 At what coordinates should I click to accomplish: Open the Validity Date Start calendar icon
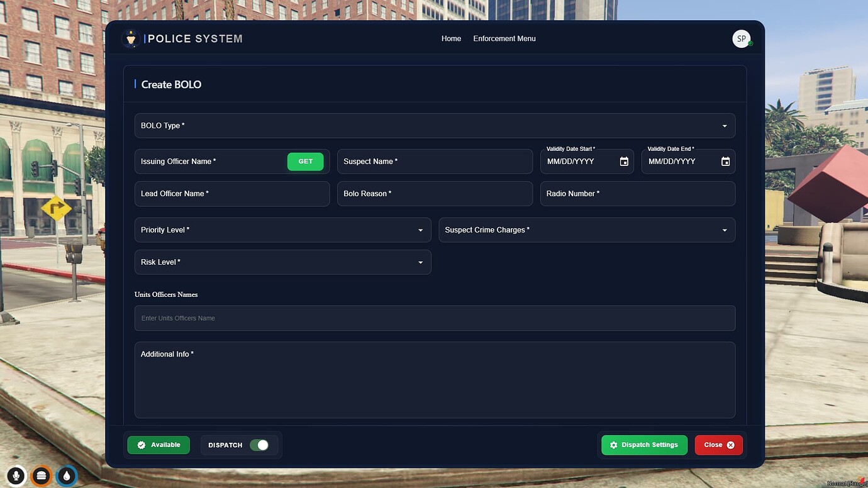click(x=624, y=162)
